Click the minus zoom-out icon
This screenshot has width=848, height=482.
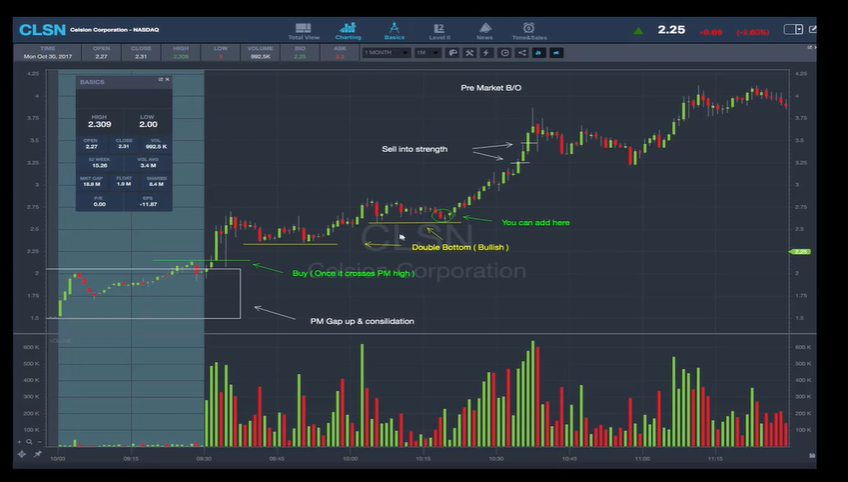coord(39,442)
